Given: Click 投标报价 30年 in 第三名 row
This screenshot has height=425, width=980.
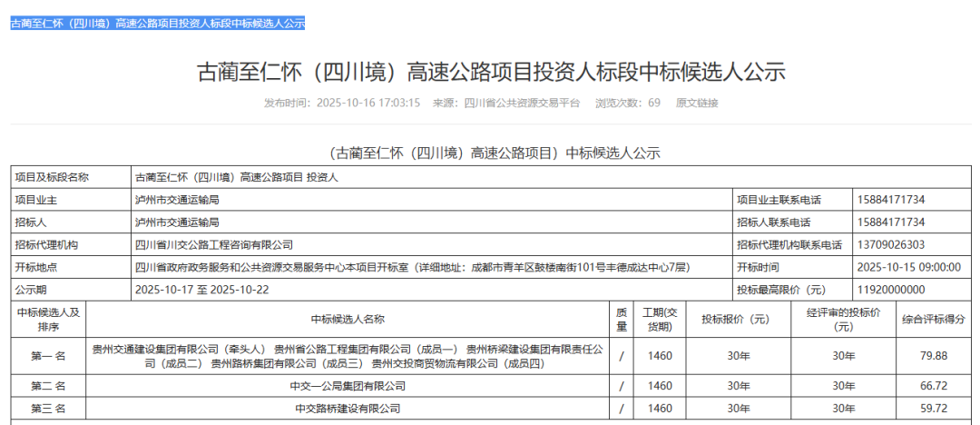Looking at the screenshot, I should (739, 409).
